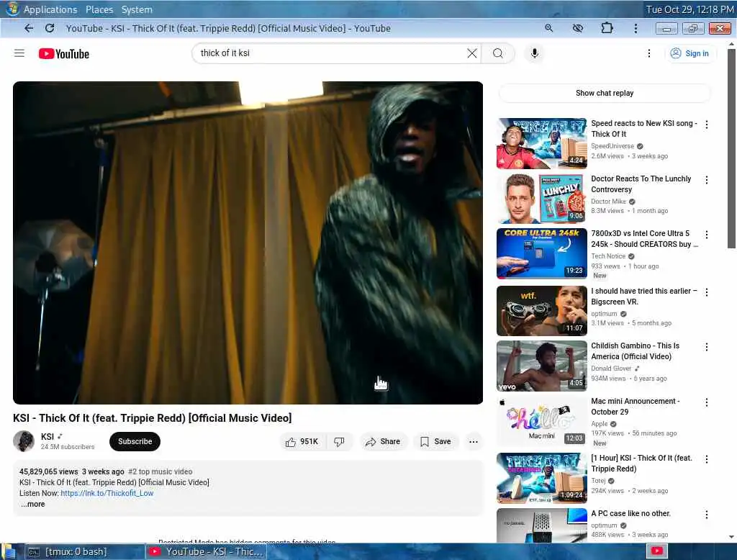Go back with browser back arrow

tap(29, 28)
